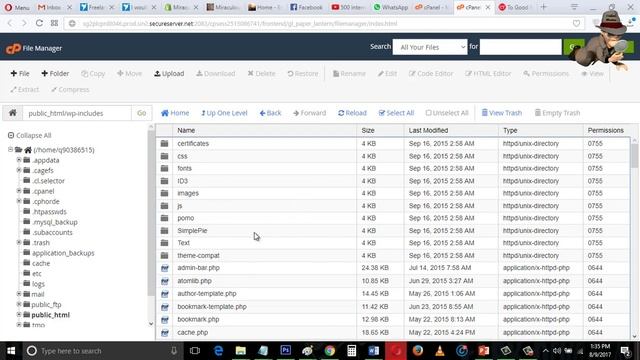
Task: Click the Copy toolbar button
Action: (x=93, y=73)
